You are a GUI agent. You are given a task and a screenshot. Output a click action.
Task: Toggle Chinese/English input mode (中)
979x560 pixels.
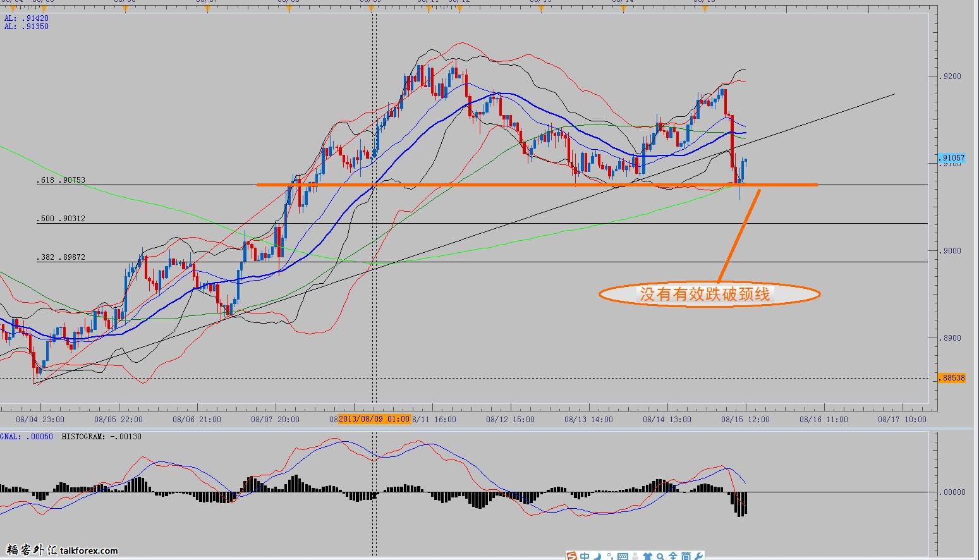tap(585, 556)
